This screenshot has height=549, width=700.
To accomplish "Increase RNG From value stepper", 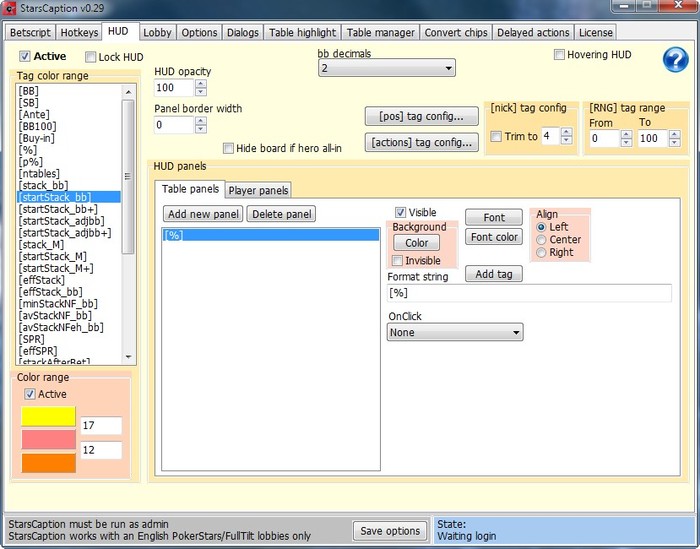I will pos(626,134).
